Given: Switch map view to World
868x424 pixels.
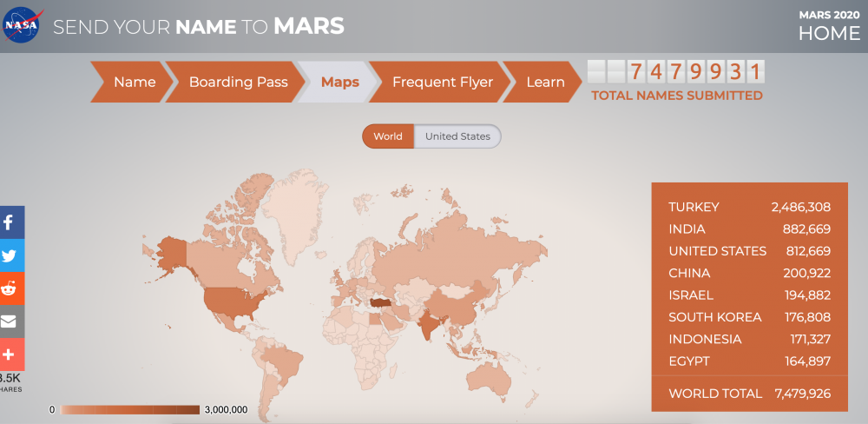Looking at the screenshot, I should tap(388, 136).
